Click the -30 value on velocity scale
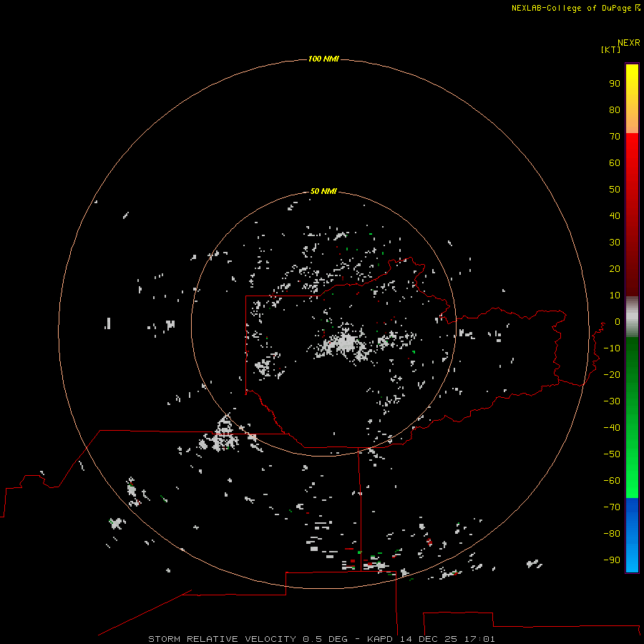644x644 pixels. click(612, 401)
